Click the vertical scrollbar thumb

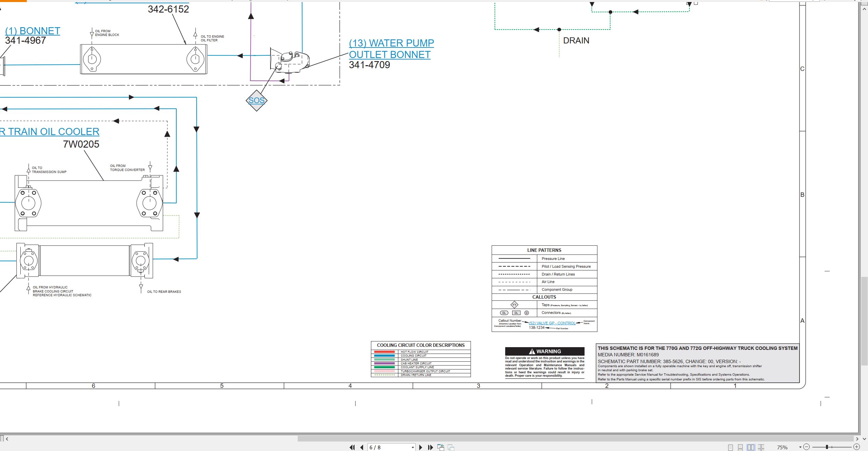(x=864, y=321)
